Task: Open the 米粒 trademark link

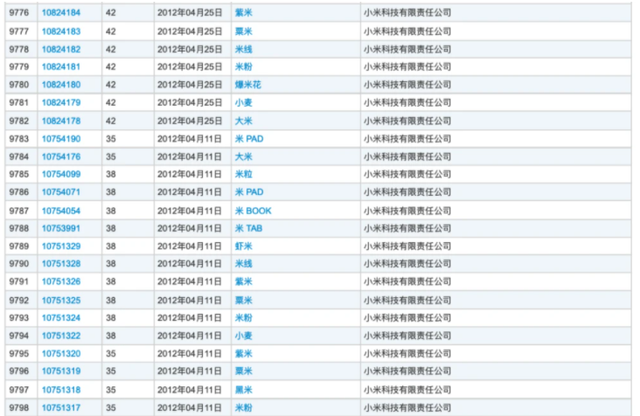Action: pyautogui.click(x=243, y=174)
